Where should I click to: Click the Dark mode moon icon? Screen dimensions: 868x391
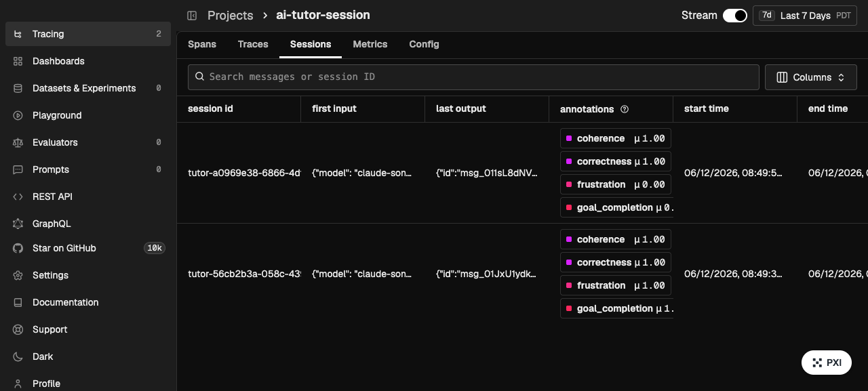[18, 356]
